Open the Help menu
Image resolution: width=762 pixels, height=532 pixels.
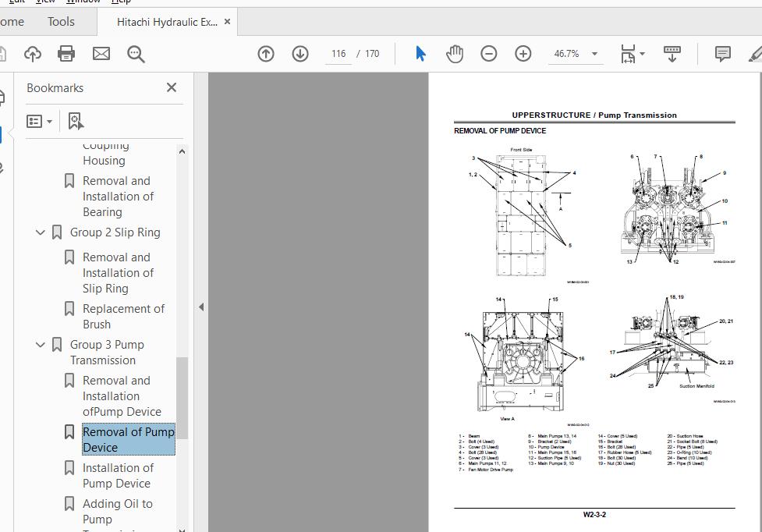[x=121, y=2]
